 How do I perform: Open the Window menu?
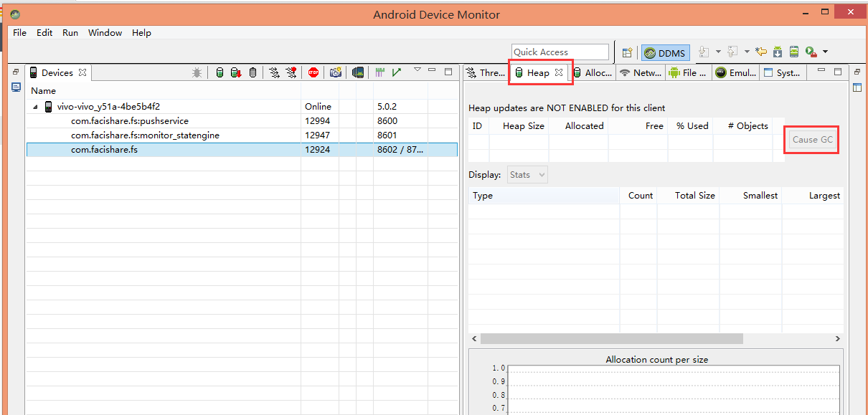105,32
